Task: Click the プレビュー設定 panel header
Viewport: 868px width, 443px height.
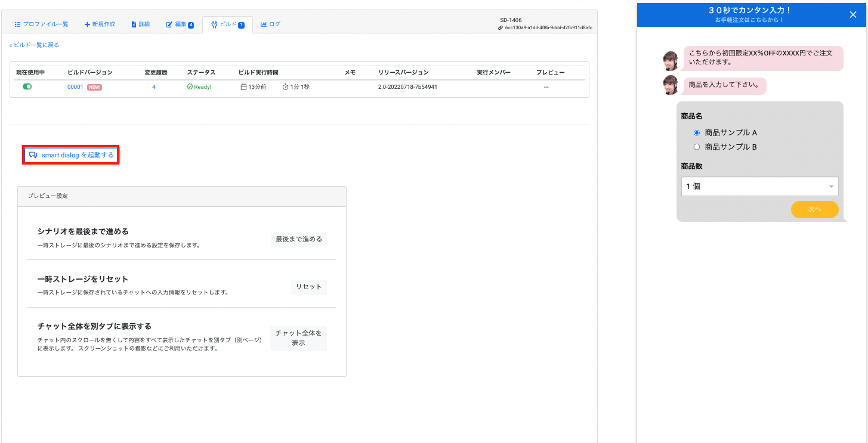Action: (182, 196)
